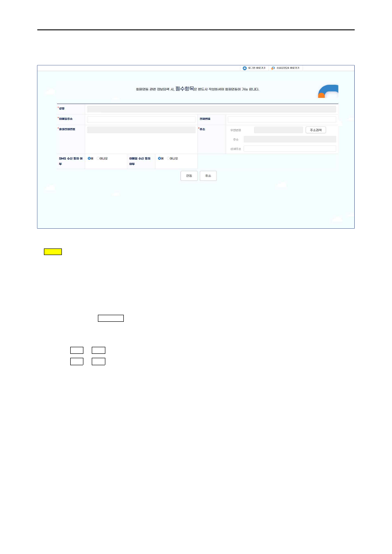
Task: Click the yellow highlighted box below the form
Action: pyautogui.click(x=53, y=252)
